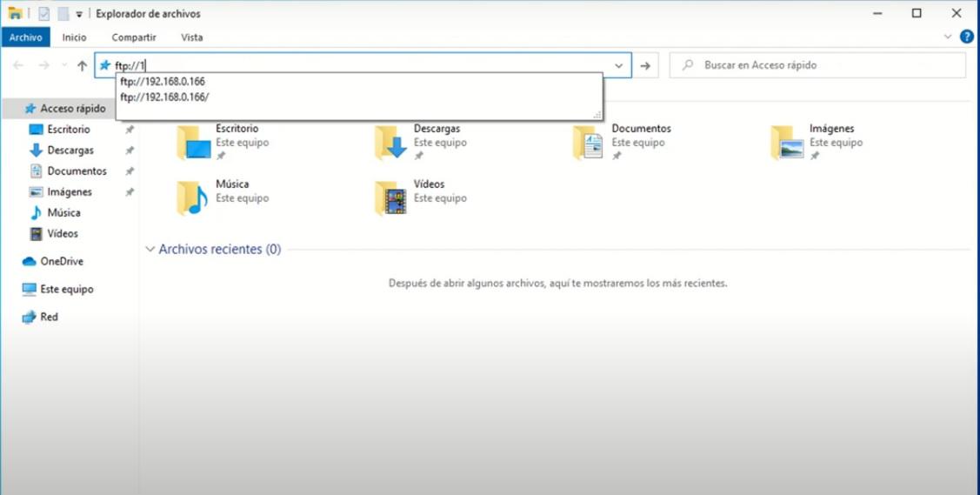Click the pin icon next to sidebar Documentos
Viewport: 980px width, 495px height.
coord(130,171)
